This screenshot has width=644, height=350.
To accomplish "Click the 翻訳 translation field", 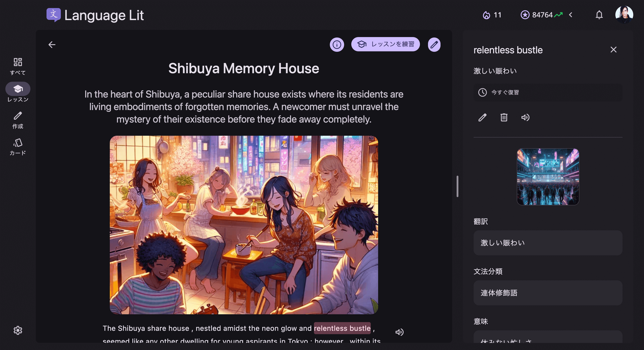I will point(548,243).
